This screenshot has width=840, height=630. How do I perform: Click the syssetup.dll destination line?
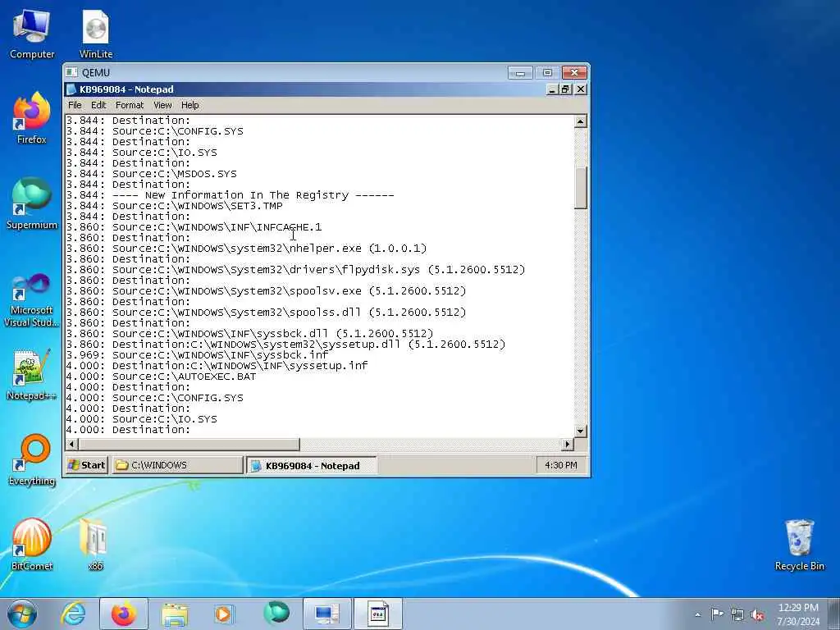pos(285,345)
